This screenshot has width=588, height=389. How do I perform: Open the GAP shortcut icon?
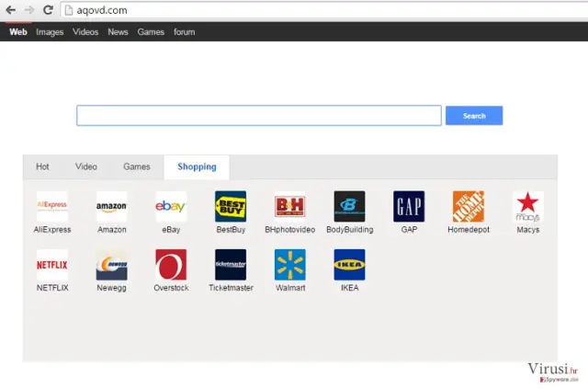(x=409, y=207)
